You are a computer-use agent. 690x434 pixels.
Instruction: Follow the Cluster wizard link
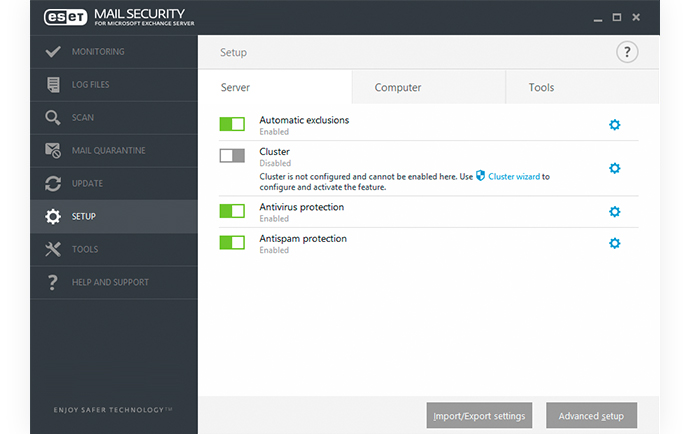point(514,177)
